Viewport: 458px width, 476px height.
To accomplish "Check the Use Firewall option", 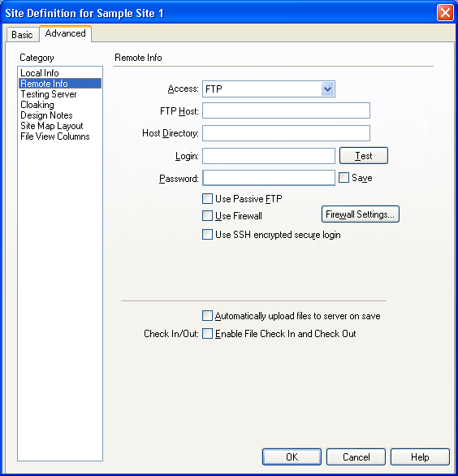I will (x=207, y=216).
